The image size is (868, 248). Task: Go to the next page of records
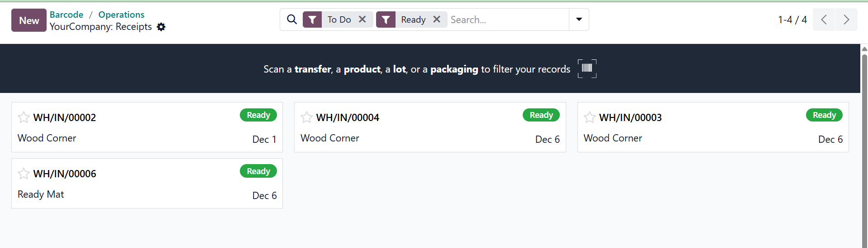(846, 19)
